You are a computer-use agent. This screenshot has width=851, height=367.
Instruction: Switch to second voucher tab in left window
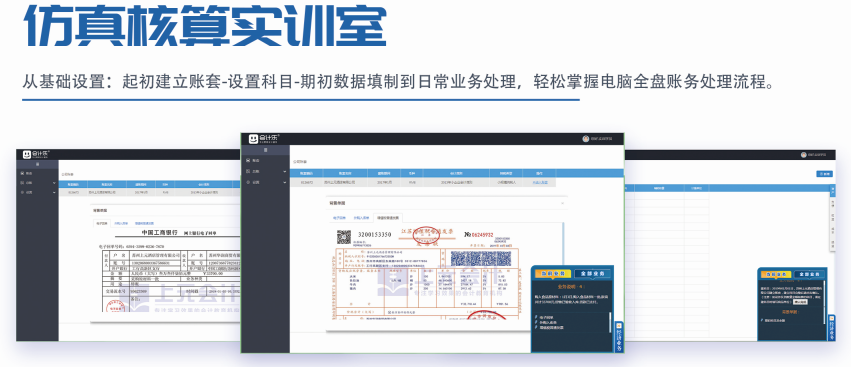point(121,223)
